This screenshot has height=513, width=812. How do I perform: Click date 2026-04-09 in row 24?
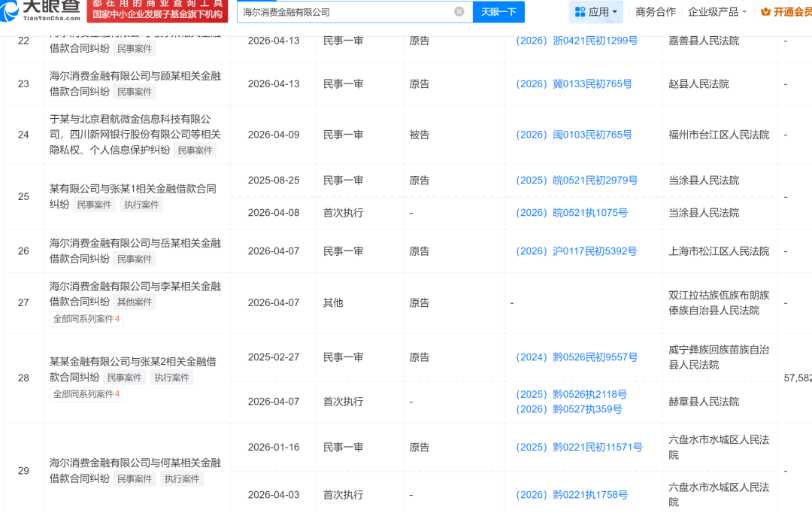pyautogui.click(x=274, y=135)
